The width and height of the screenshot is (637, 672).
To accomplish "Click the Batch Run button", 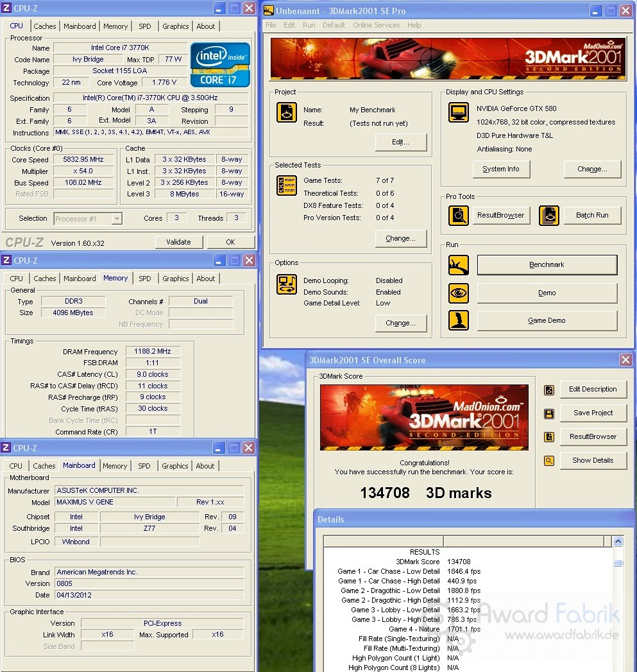I will click(592, 215).
